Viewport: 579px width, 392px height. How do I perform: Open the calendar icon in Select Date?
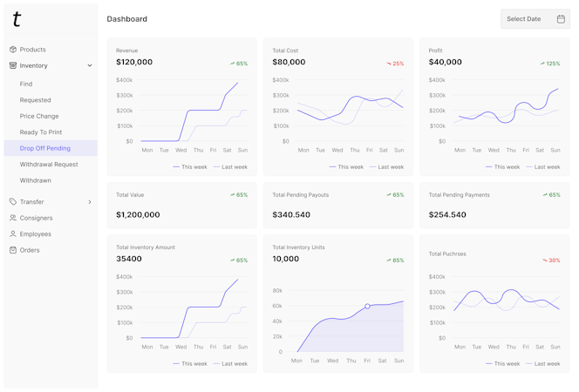(x=561, y=19)
